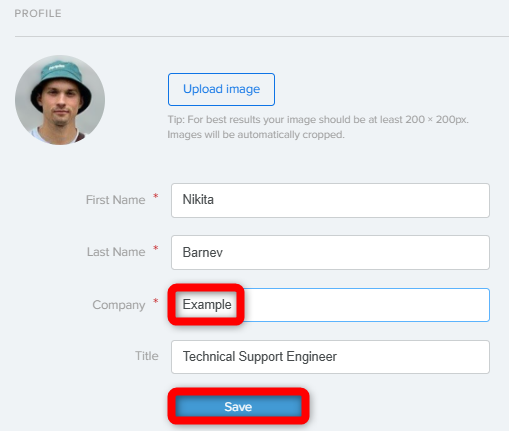Click the text 'Images will be automatically cropped'

click(x=255, y=135)
